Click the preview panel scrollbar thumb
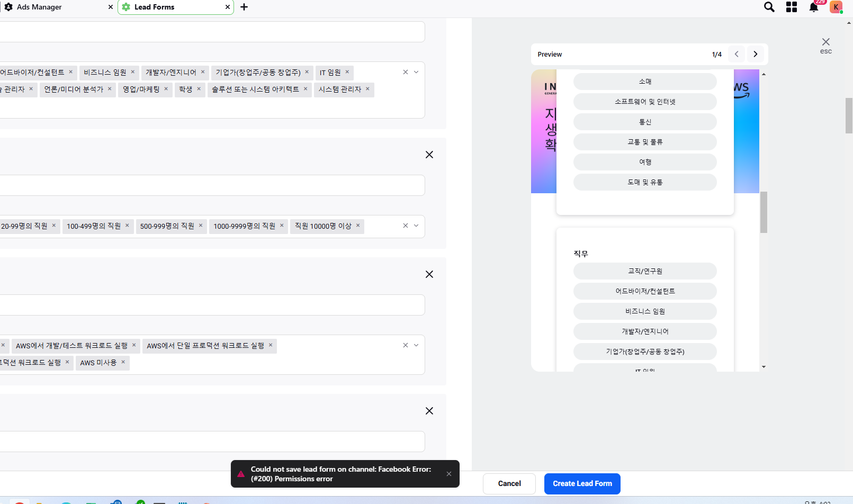853x504 pixels. tap(764, 212)
